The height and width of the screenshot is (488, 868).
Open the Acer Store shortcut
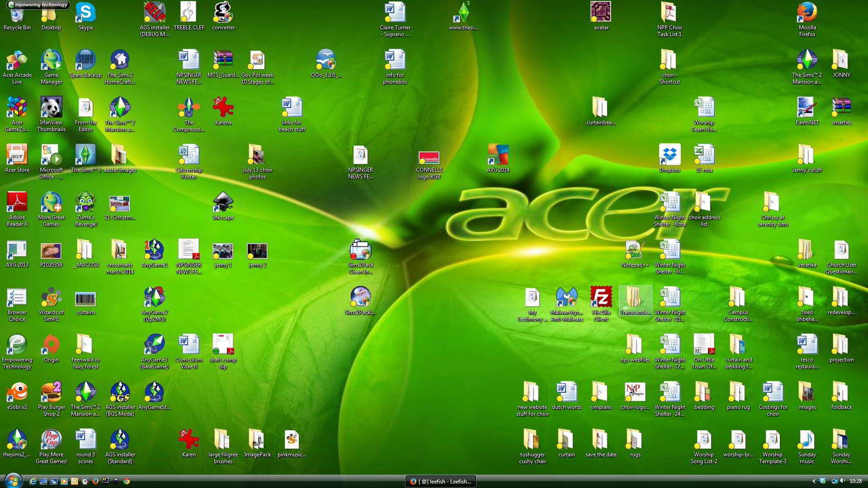17,158
